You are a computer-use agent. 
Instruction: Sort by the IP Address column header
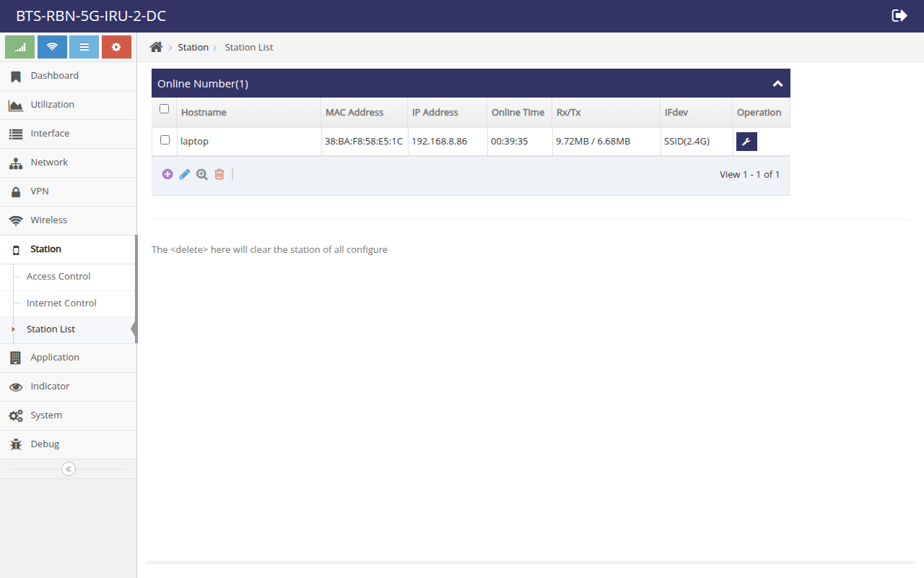(x=448, y=113)
